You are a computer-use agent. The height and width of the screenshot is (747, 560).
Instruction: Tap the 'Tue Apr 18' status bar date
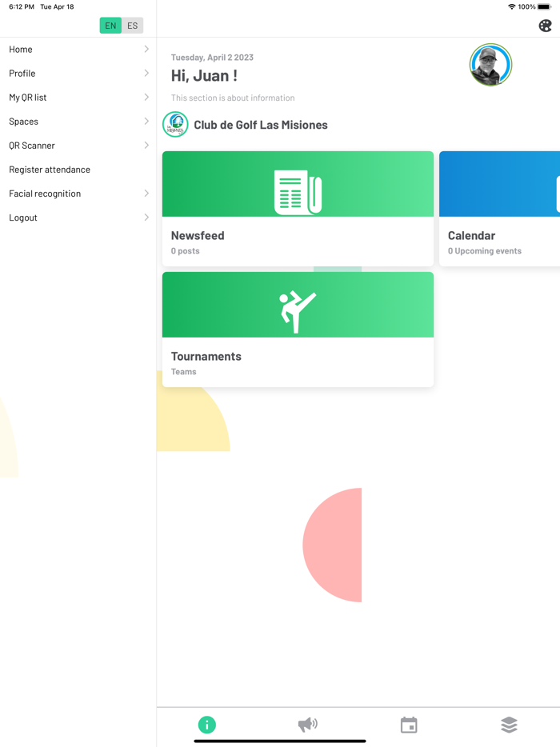pyautogui.click(x=57, y=6)
